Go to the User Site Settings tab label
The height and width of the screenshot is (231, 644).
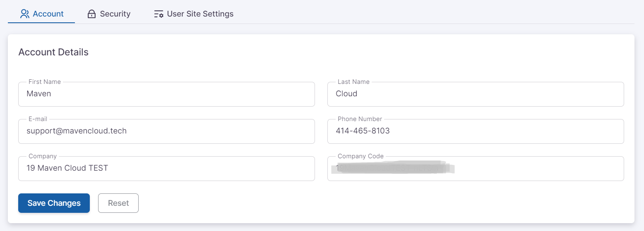(x=200, y=14)
